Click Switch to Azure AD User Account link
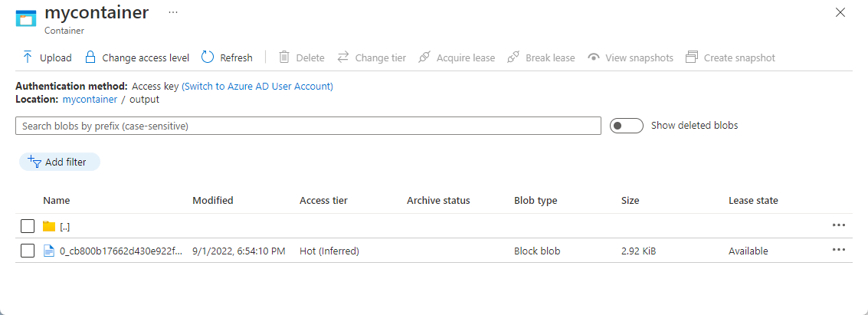 click(257, 86)
